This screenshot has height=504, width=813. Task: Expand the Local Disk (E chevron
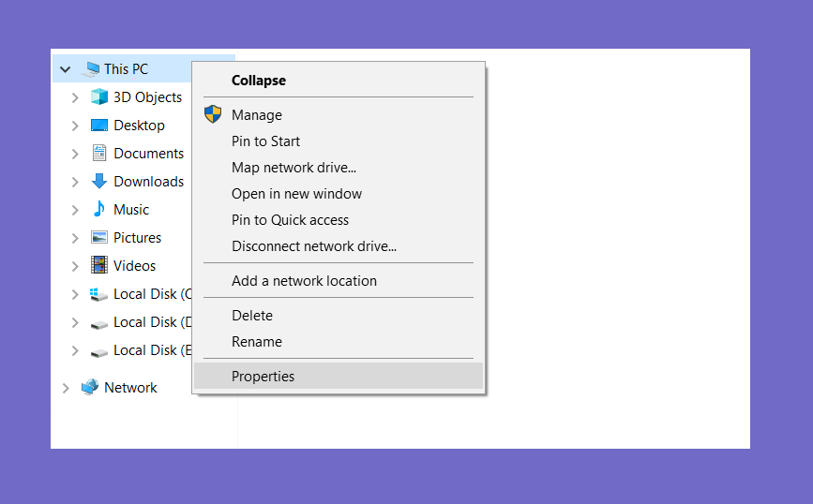[75, 350]
